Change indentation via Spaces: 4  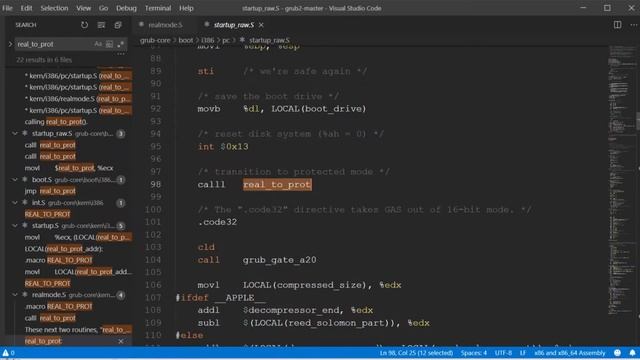coord(474,353)
